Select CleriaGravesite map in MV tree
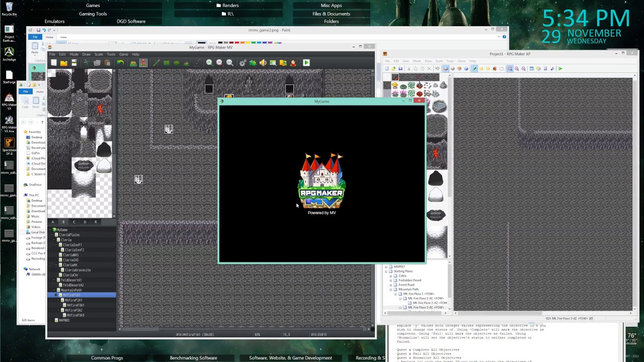 [77, 270]
